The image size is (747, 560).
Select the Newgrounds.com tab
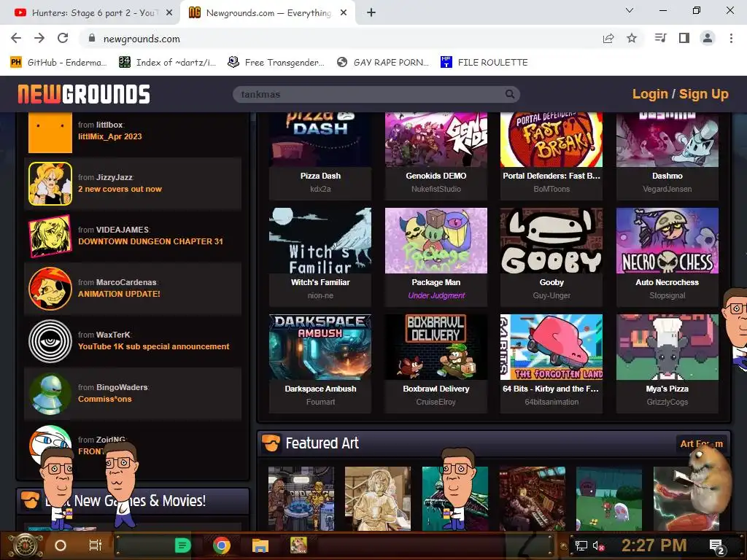pyautogui.click(x=268, y=13)
